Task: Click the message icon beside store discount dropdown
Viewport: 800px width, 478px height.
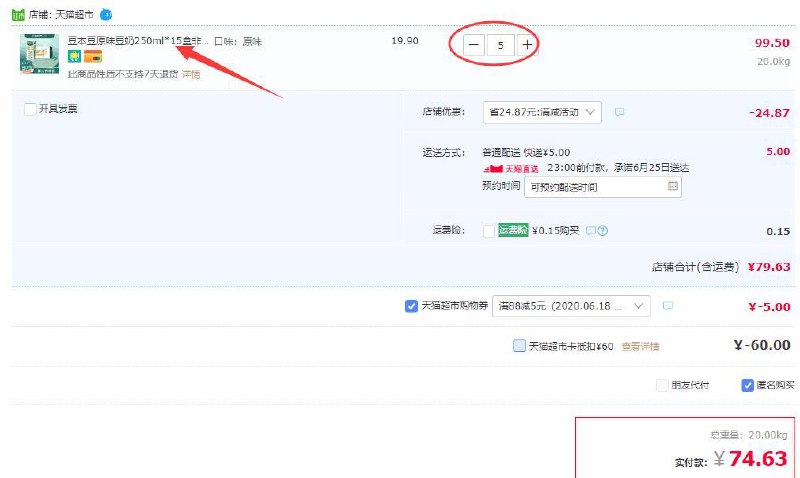Action: point(619,112)
